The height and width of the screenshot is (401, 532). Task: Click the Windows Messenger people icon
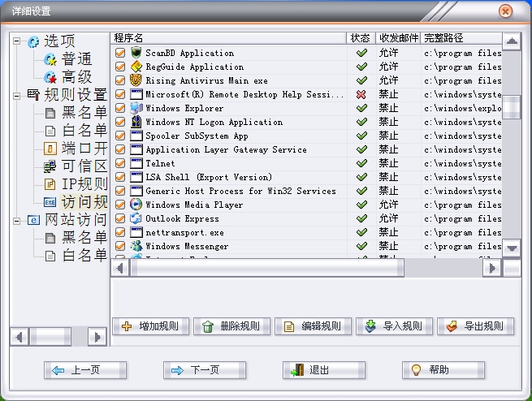tap(136, 246)
